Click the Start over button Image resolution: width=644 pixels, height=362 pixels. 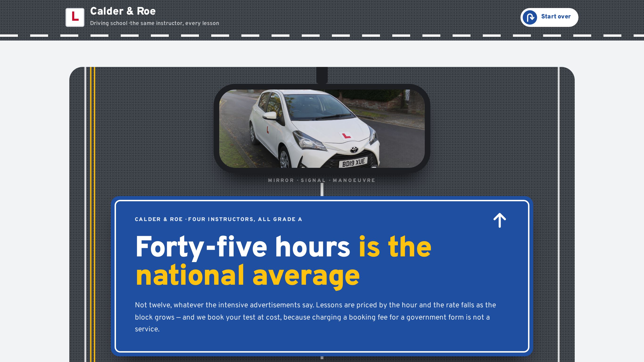(x=549, y=17)
